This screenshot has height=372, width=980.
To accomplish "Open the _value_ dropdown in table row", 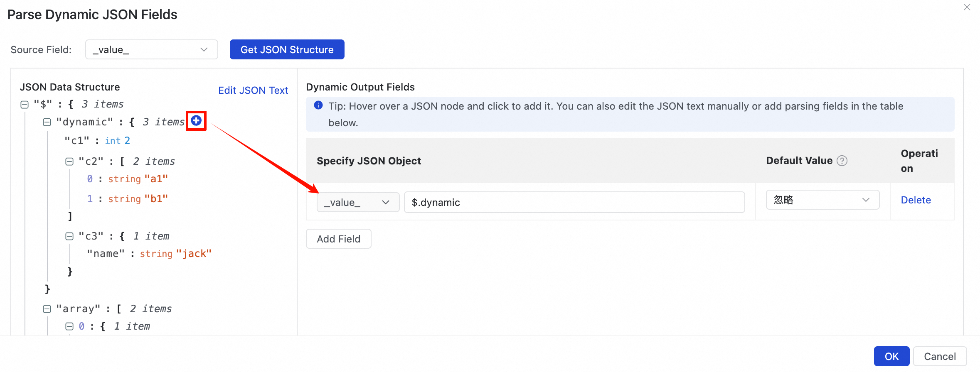I will [x=358, y=203].
